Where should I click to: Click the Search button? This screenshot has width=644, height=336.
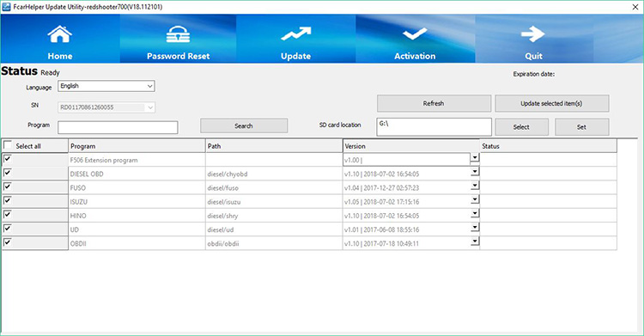tap(244, 125)
